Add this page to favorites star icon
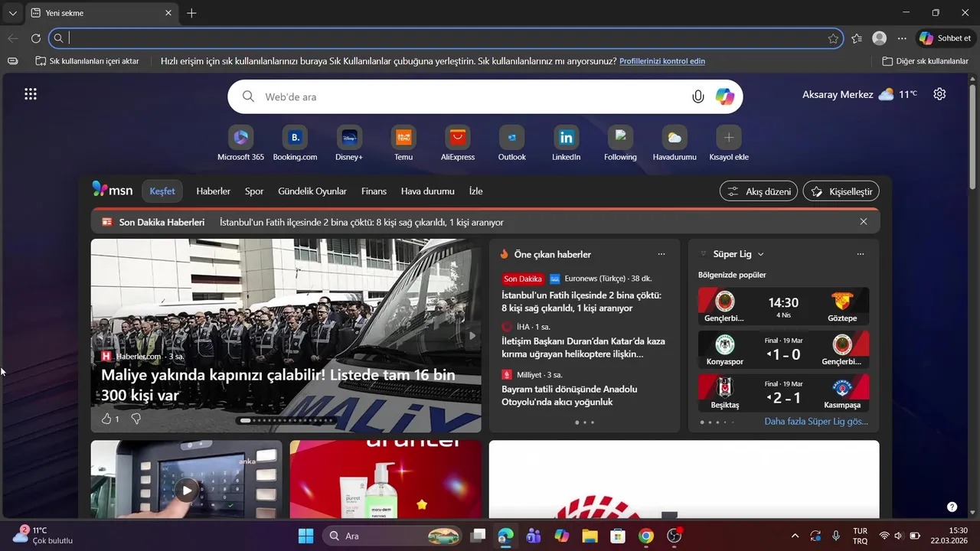Image resolution: width=980 pixels, height=551 pixels. (833, 38)
